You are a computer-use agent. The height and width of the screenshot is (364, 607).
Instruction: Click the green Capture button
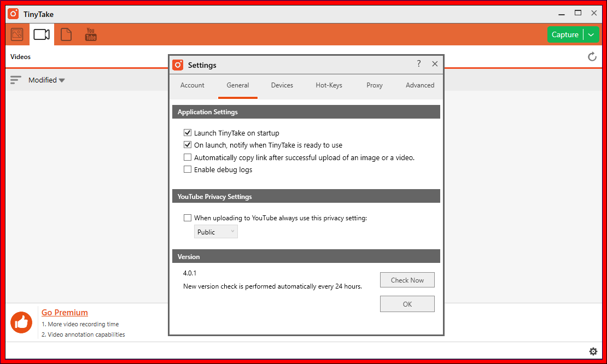(565, 34)
